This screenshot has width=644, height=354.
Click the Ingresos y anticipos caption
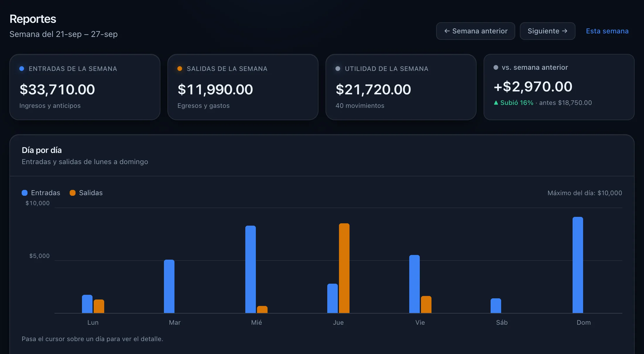[x=50, y=106]
